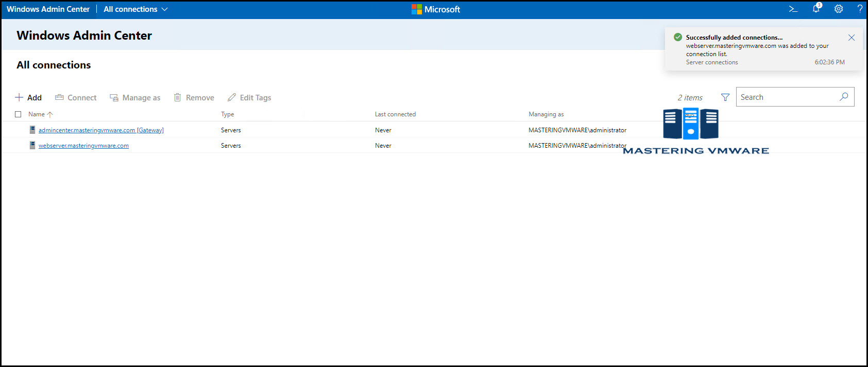Sort by Last connected column
The width and height of the screenshot is (868, 367).
pos(395,114)
